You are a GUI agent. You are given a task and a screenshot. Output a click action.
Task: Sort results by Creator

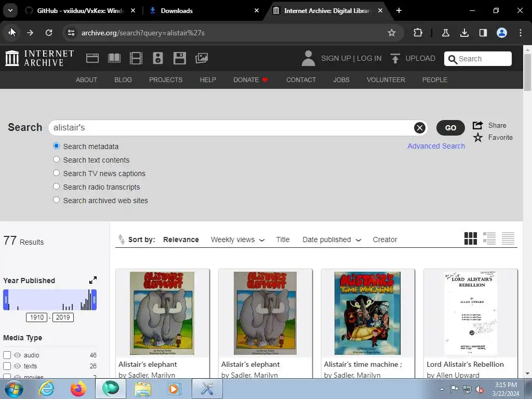tap(385, 240)
